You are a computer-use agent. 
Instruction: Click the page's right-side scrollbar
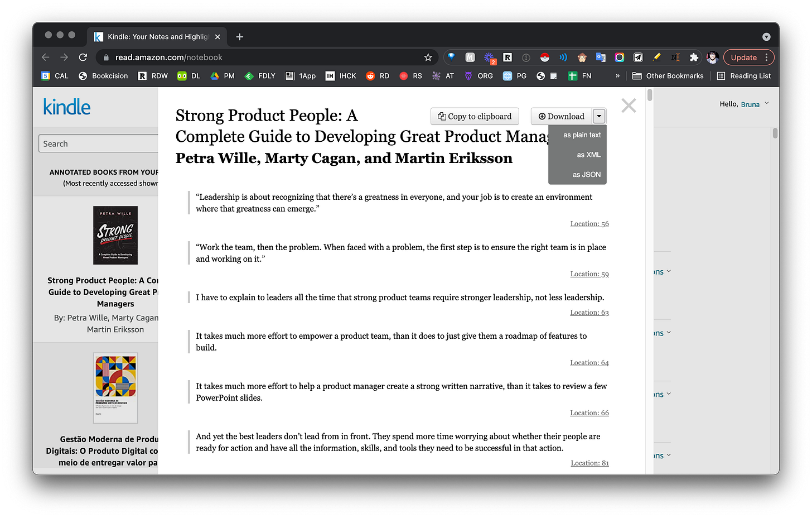coord(775,133)
